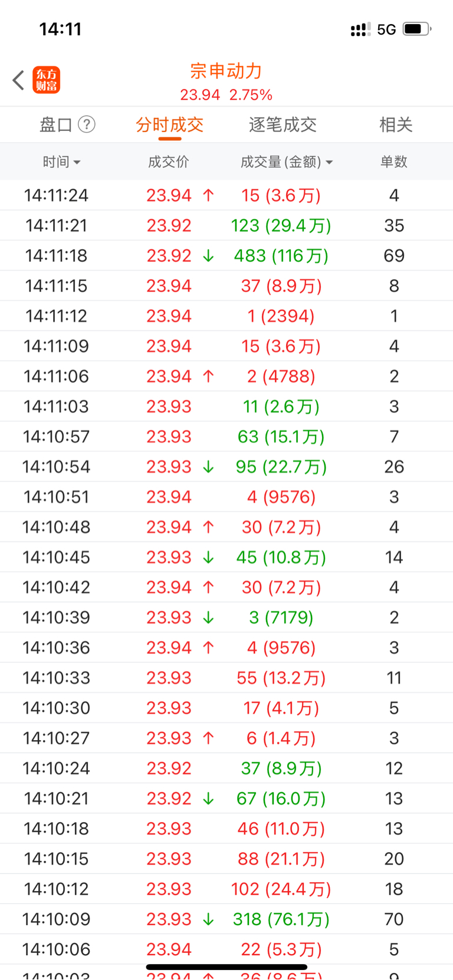Tap the down arrow on 14:10:09 row
Viewport: 453px width, 980px height.
(x=208, y=919)
